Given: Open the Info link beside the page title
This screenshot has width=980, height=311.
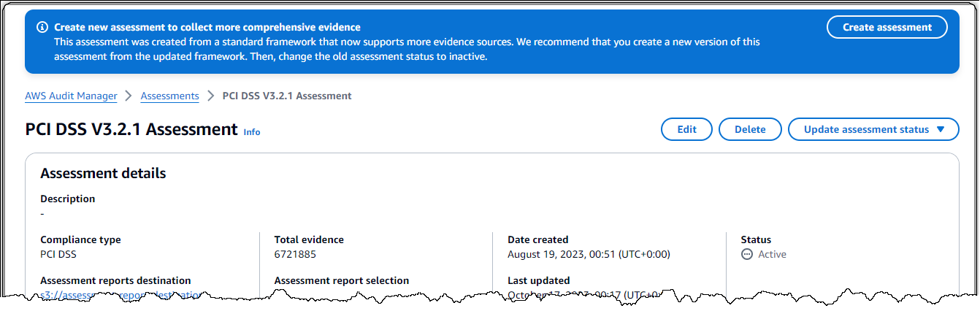Looking at the screenshot, I should (252, 132).
